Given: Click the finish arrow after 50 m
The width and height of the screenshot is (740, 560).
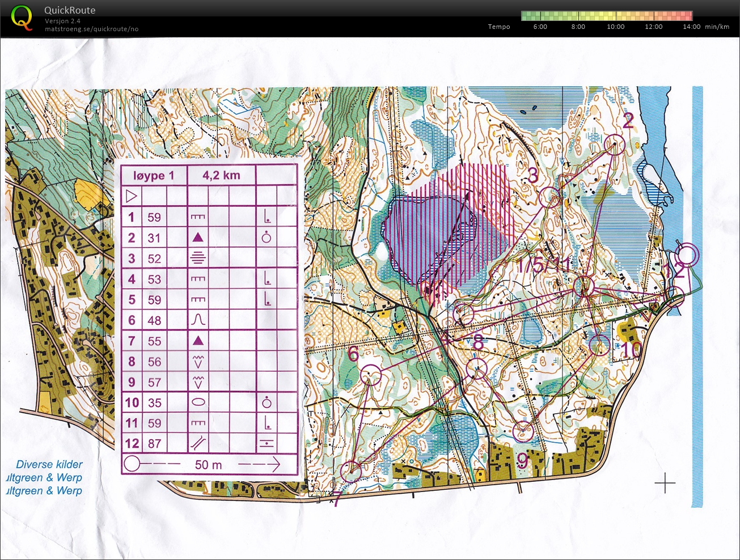Looking at the screenshot, I should coord(260,465).
